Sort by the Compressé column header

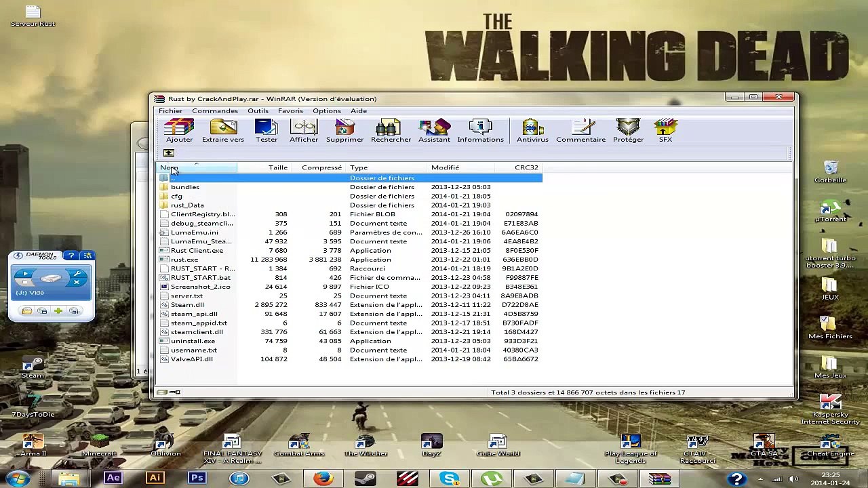(x=318, y=167)
